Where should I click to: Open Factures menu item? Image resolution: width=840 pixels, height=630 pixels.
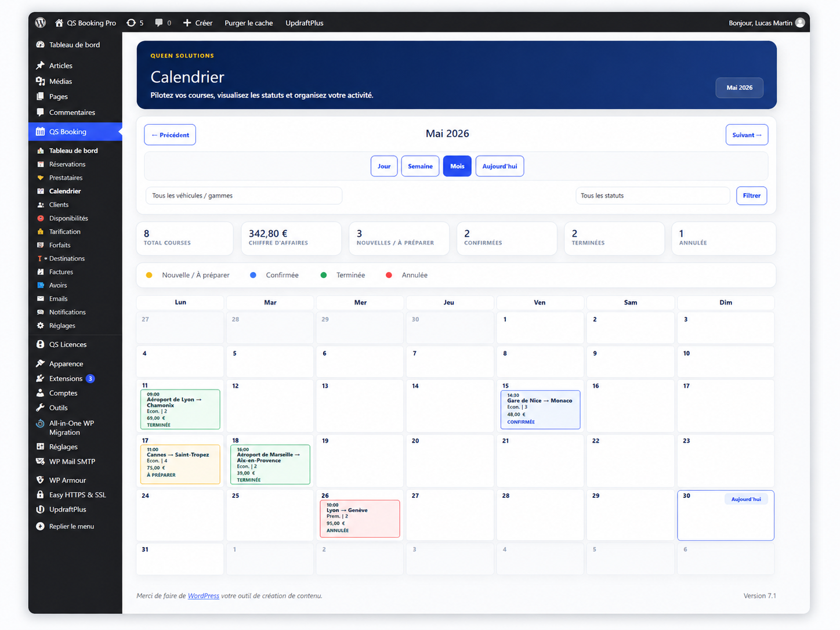61,271
